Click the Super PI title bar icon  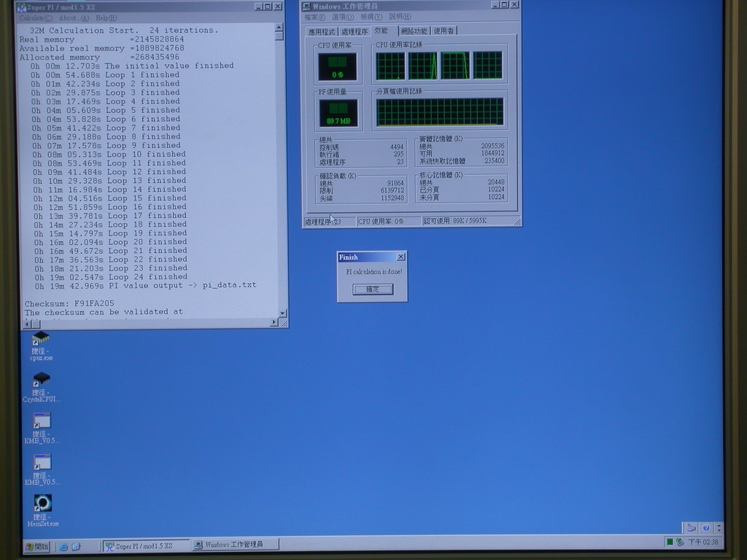click(x=21, y=7)
